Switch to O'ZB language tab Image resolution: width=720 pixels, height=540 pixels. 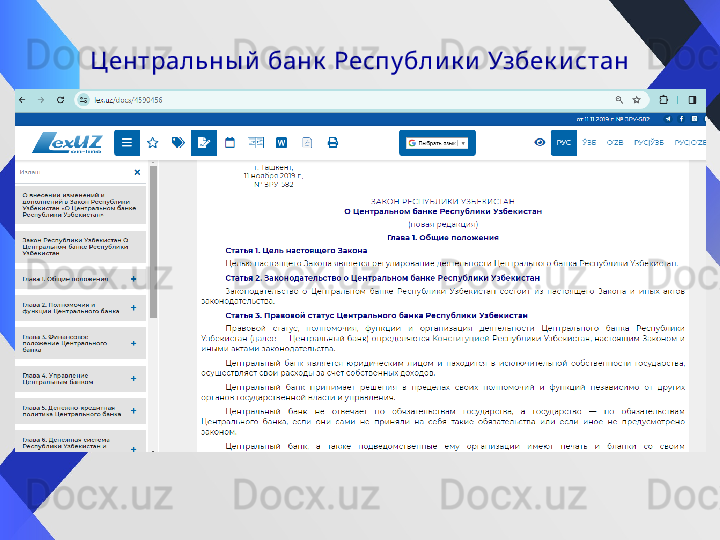coord(616,143)
